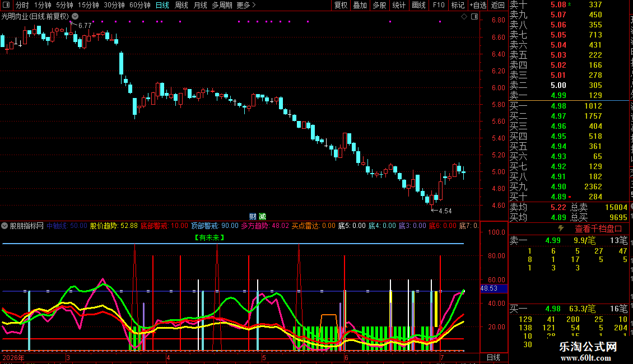This screenshot has height=364, width=633.
Task: Click the 卖十 price 5.08
Action: pos(558,4)
